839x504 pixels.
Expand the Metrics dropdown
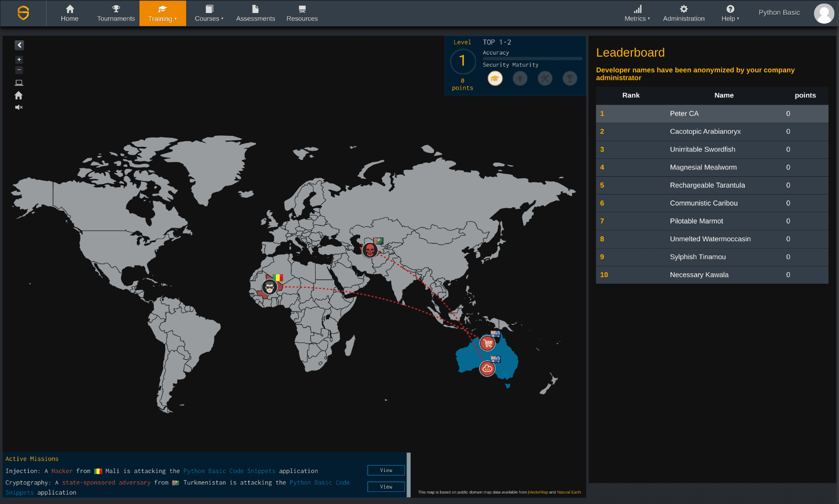[x=637, y=14]
